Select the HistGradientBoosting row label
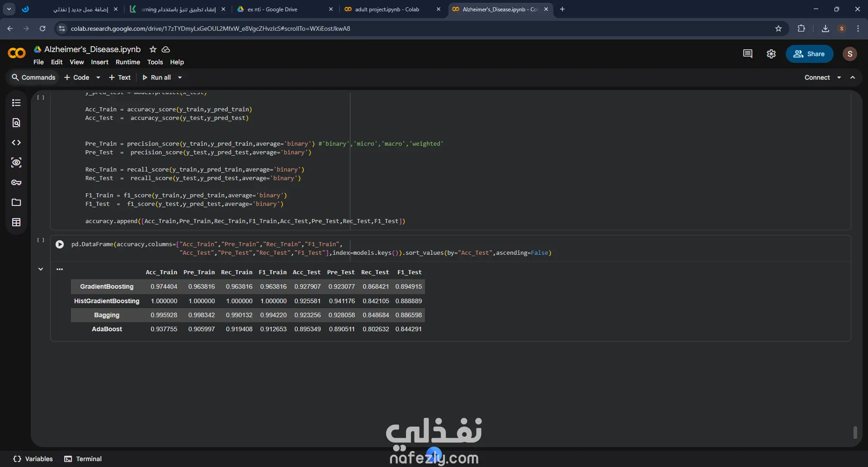The image size is (868, 467). click(x=107, y=301)
